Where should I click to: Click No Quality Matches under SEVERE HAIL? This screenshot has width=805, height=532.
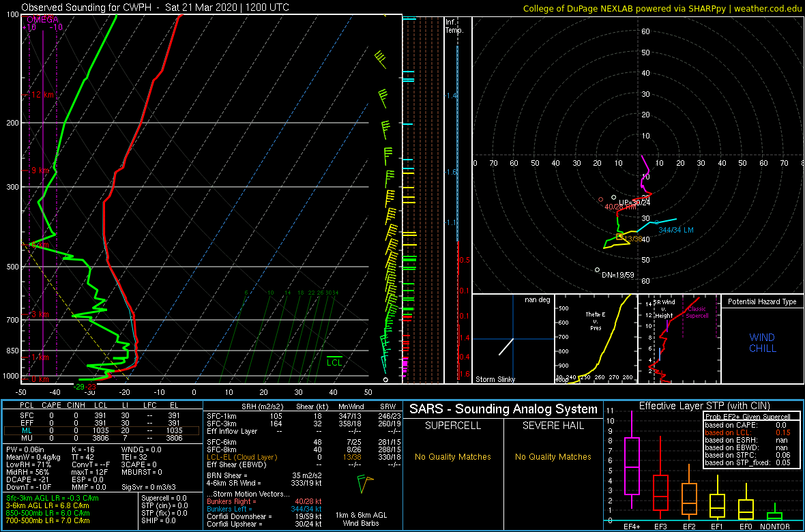click(x=553, y=456)
